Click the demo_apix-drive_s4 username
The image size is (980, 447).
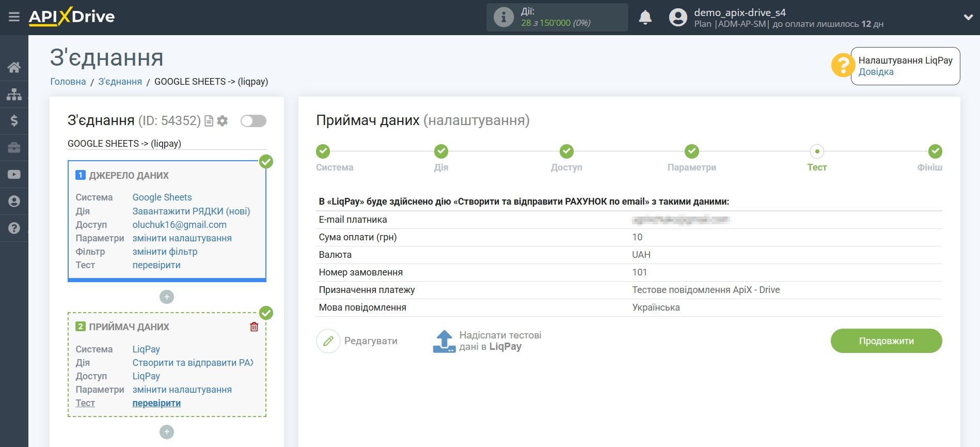click(x=739, y=12)
